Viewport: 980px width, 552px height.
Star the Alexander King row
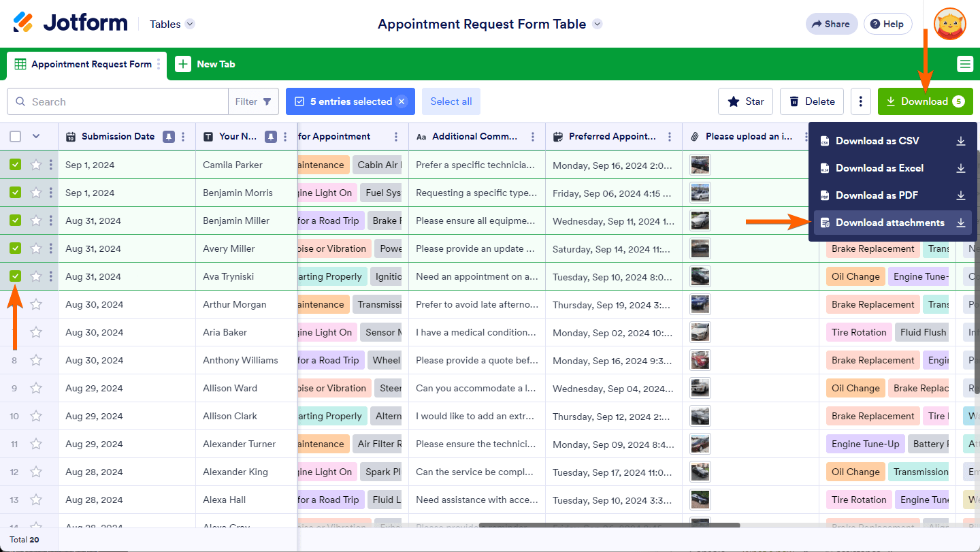pos(36,472)
